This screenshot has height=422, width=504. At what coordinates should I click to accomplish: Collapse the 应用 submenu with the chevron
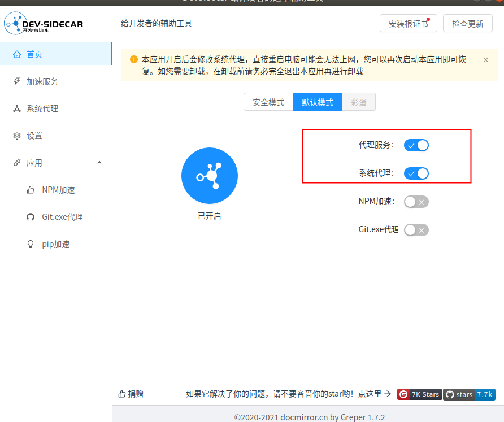pyautogui.click(x=99, y=163)
